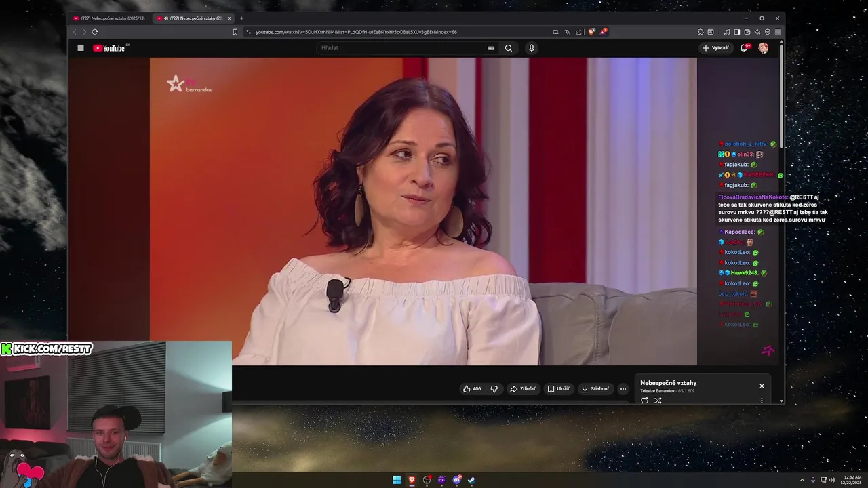Viewport: 868px width, 488px height.
Task: Click chat username poloboh_z_nitry
Action: (745, 144)
